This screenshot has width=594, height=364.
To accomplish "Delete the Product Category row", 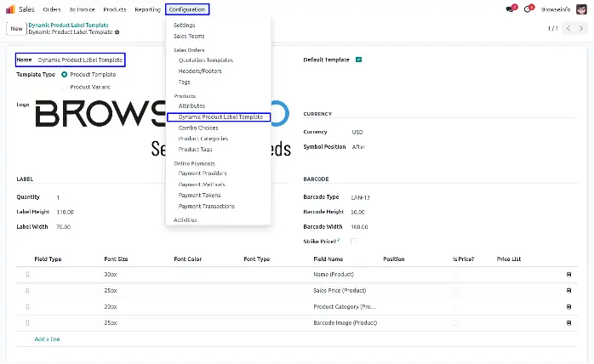I will point(568,307).
